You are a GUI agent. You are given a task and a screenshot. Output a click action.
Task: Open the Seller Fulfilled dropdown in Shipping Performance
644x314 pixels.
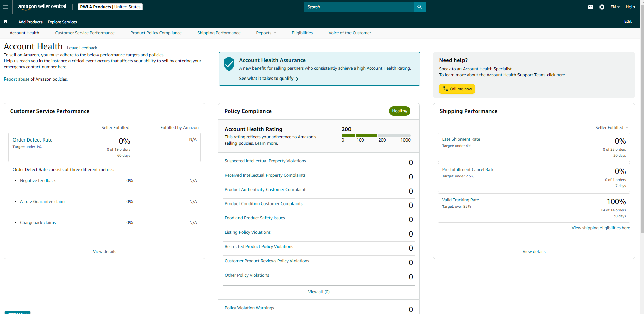[x=612, y=127]
